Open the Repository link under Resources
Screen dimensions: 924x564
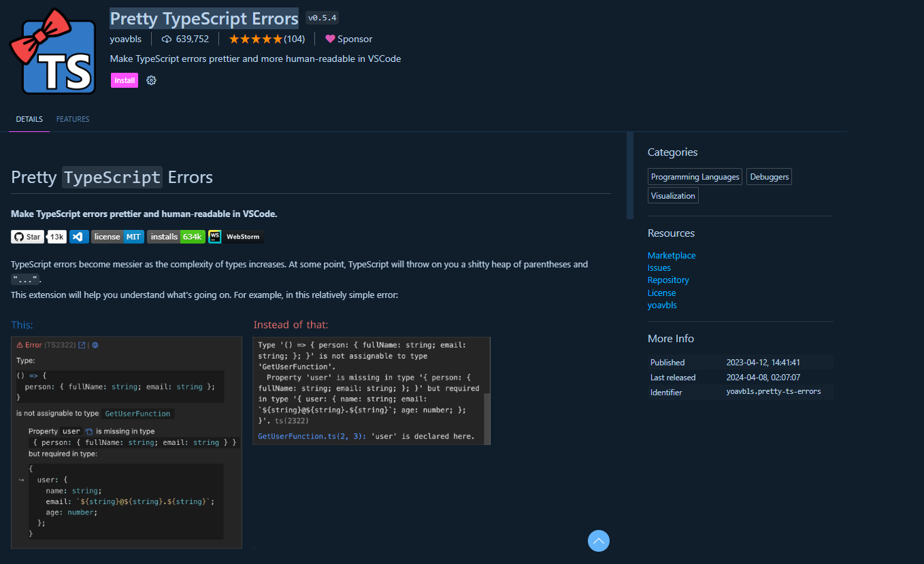point(667,280)
